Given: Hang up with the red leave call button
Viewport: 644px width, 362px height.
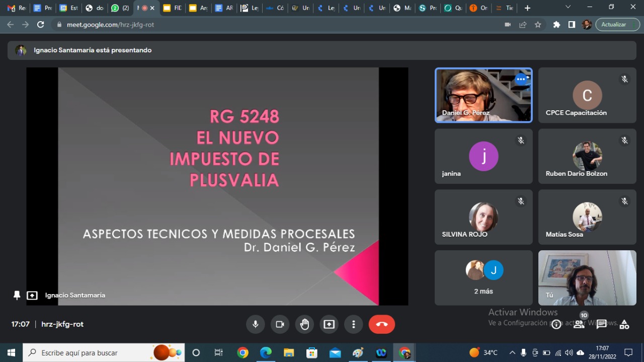Looking at the screenshot, I should pos(381,324).
